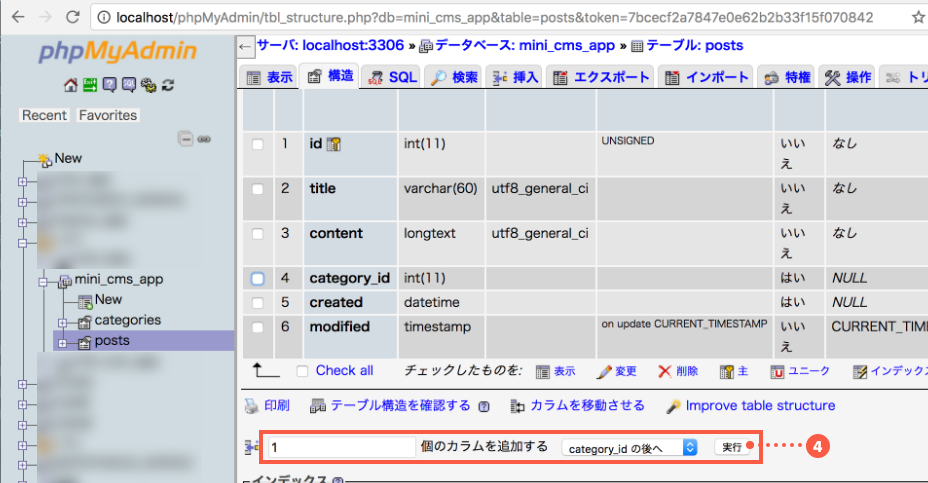
Task: Switch to the SQL tab
Action: (391, 77)
